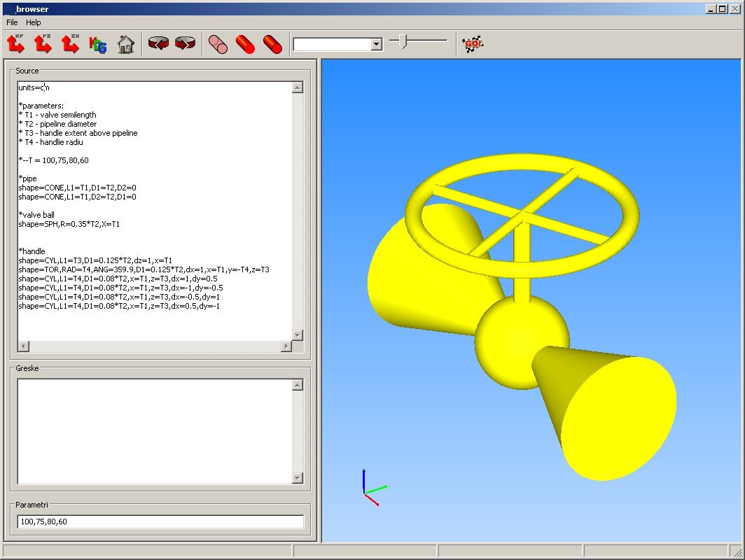Open the File menu

tap(12, 22)
